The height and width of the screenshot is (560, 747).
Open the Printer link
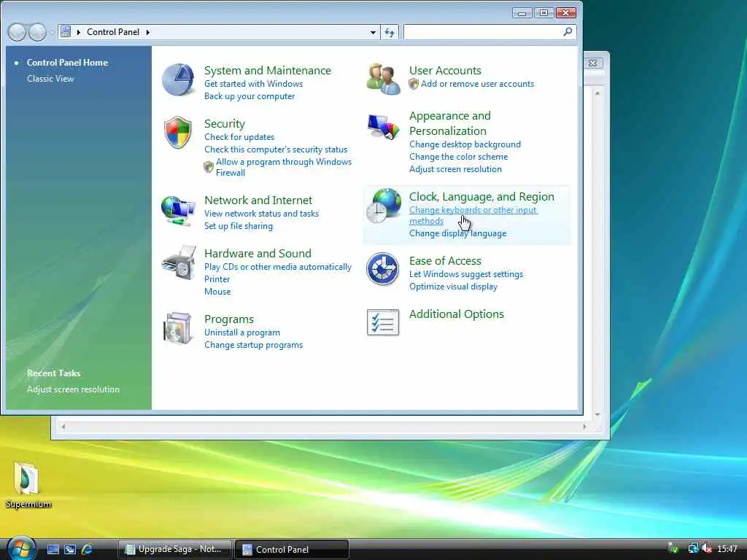coord(217,279)
